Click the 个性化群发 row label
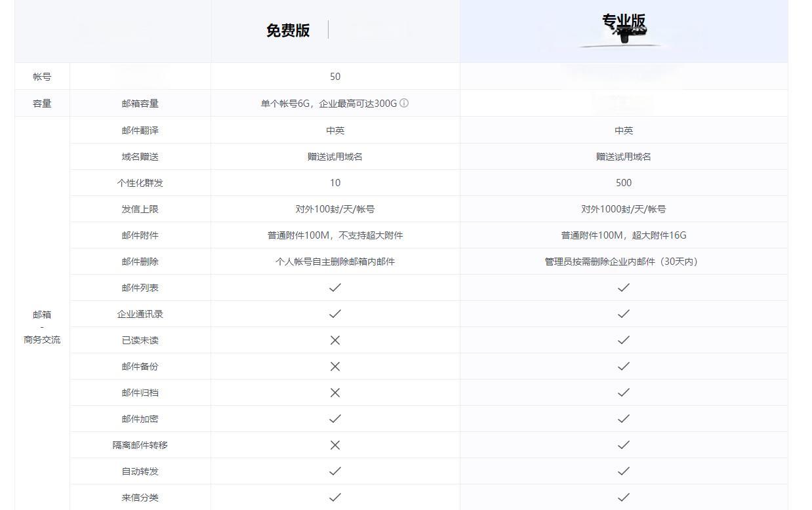812x510 pixels. pos(140,183)
